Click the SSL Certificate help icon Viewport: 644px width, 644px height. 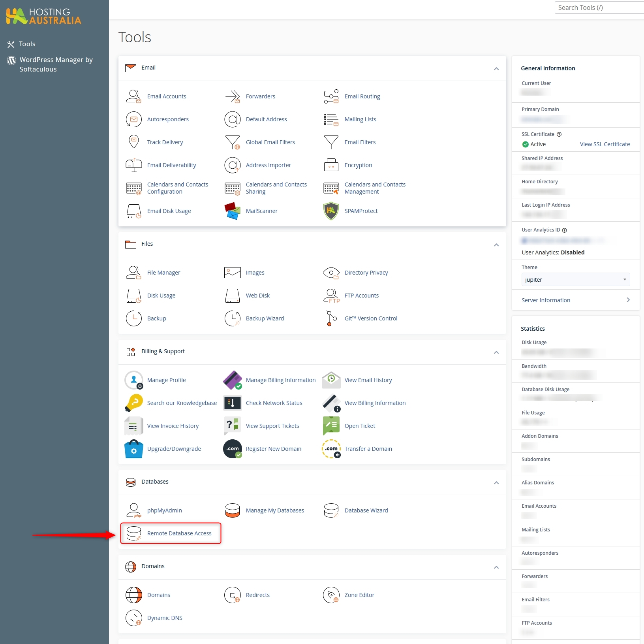(559, 134)
